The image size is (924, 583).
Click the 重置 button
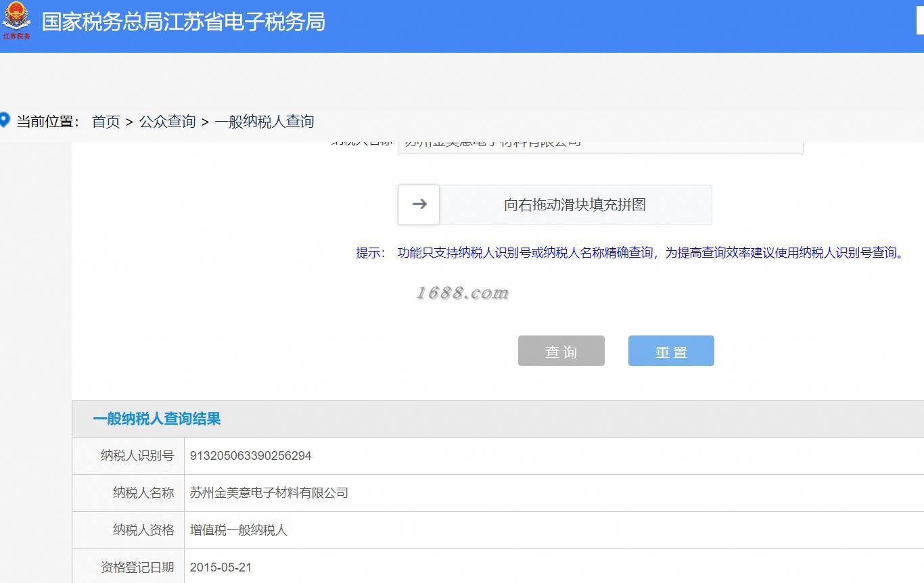(671, 351)
